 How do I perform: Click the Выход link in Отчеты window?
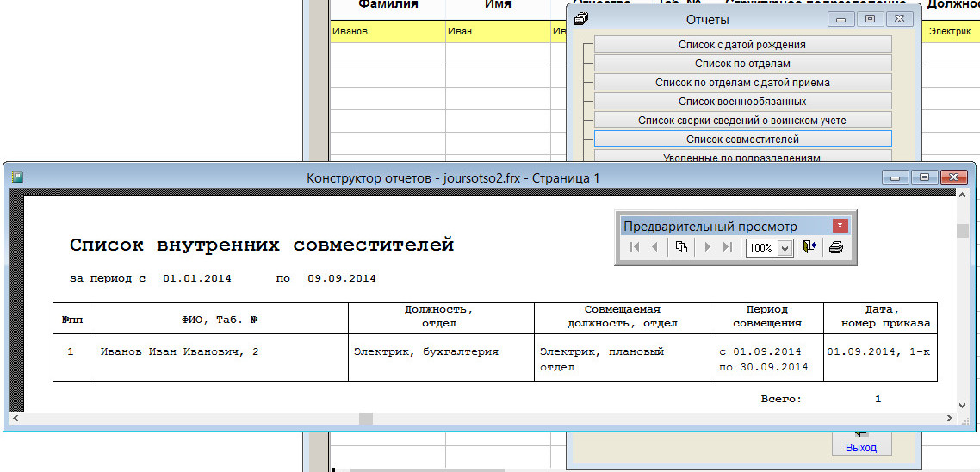coord(860,448)
